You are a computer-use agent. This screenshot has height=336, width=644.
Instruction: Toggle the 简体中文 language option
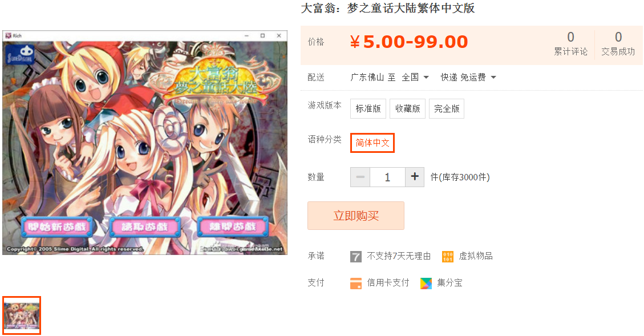click(x=372, y=143)
